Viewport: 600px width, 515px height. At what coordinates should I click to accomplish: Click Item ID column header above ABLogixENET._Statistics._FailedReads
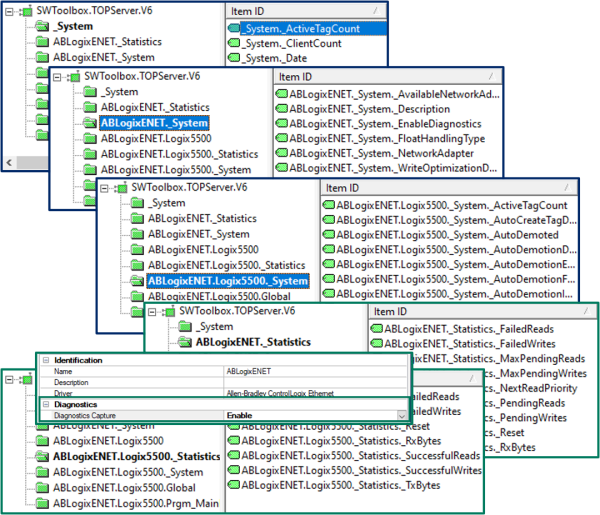(x=483, y=311)
